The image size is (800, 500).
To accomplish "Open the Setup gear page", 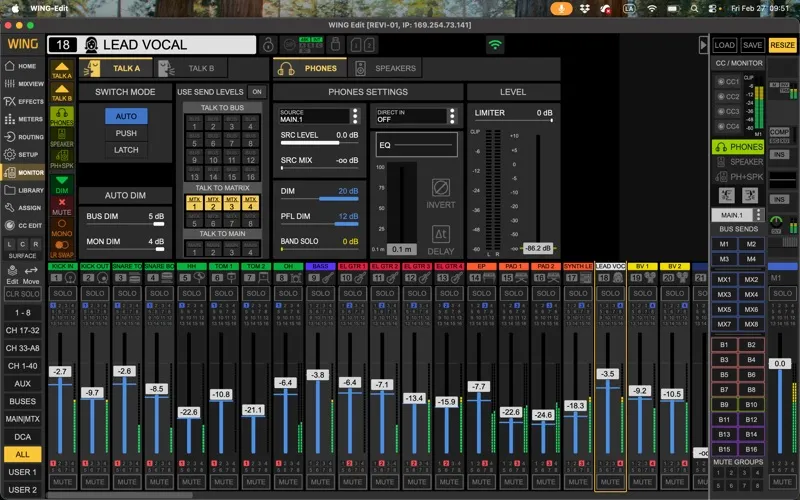I will click(23, 154).
